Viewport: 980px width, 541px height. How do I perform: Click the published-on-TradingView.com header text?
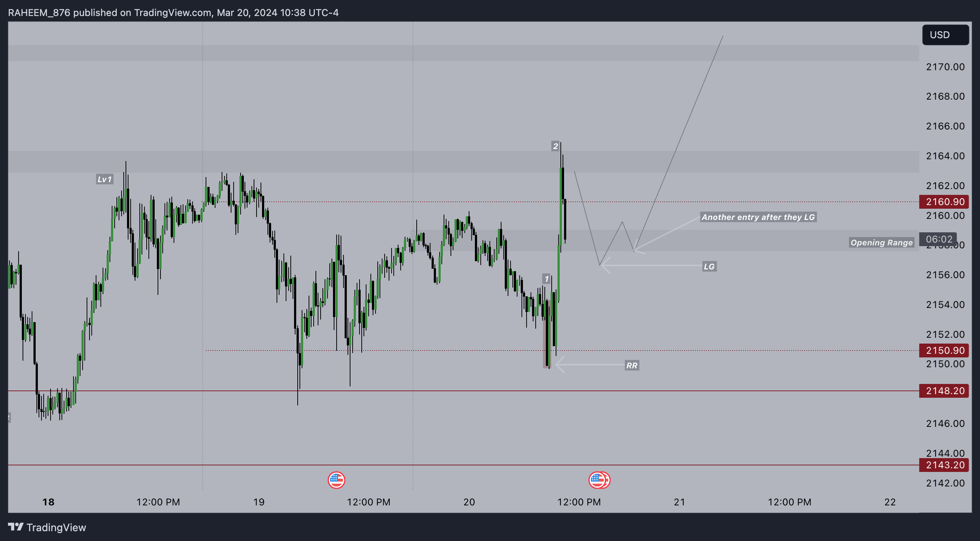[173, 13]
